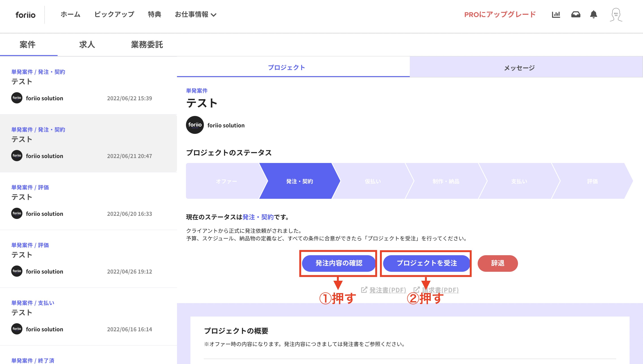Image resolution: width=643 pixels, height=364 pixels.
Task: Expand the お仕事情報 dropdown menu
Action: tap(195, 15)
